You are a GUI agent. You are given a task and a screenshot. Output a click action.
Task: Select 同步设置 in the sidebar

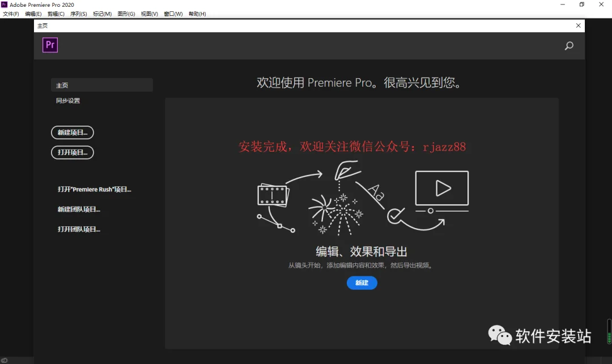point(68,101)
